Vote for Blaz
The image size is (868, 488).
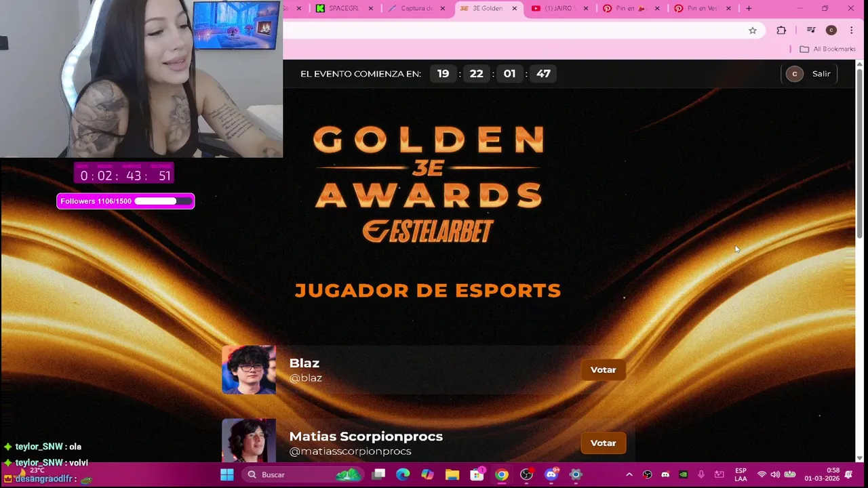point(603,369)
